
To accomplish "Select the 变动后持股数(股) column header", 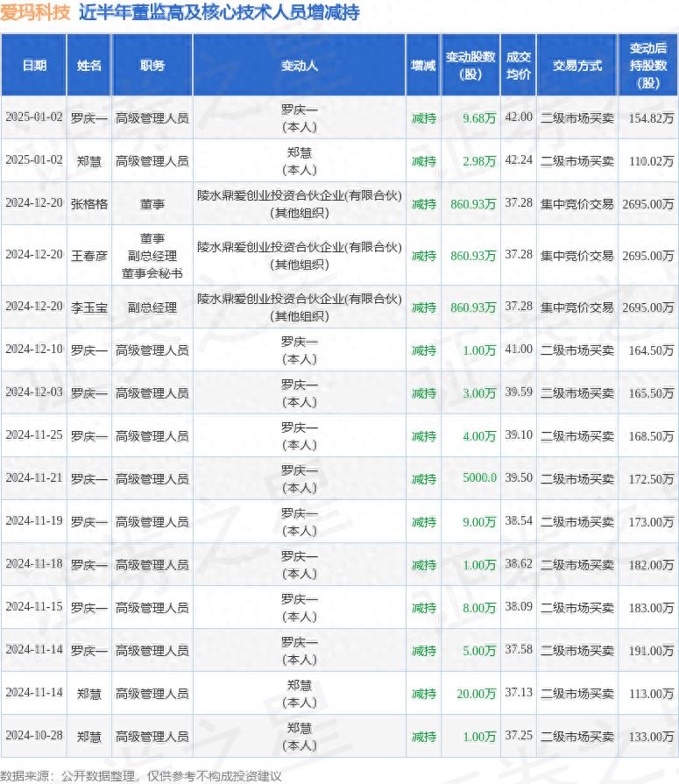I will 648,66.
